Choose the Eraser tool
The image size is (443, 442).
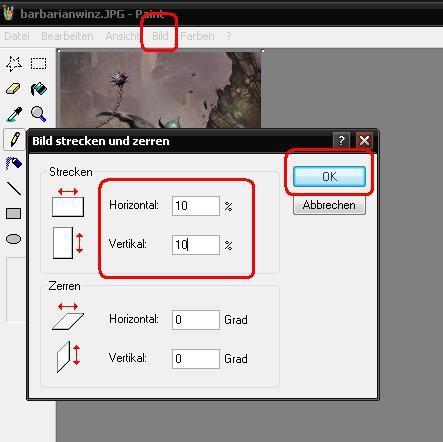click(x=14, y=89)
